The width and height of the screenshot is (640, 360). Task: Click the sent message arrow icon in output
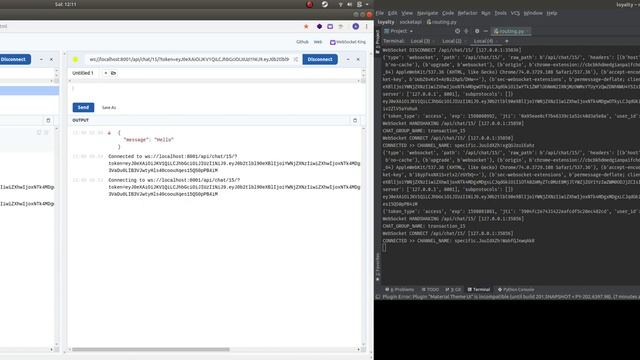pos(109,133)
